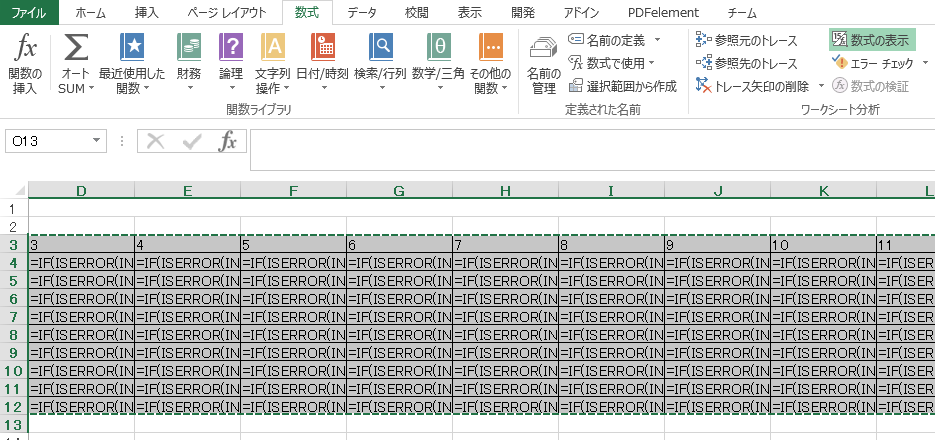Switch to the 挿入 tab
Image resolution: width=935 pixels, height=440 pixels.
[147, 13]
